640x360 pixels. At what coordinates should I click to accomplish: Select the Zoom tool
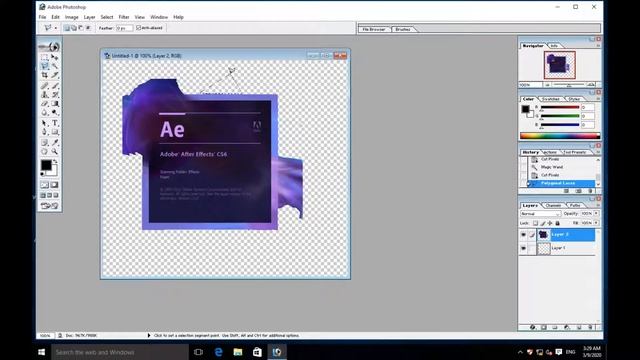point(55,151)
